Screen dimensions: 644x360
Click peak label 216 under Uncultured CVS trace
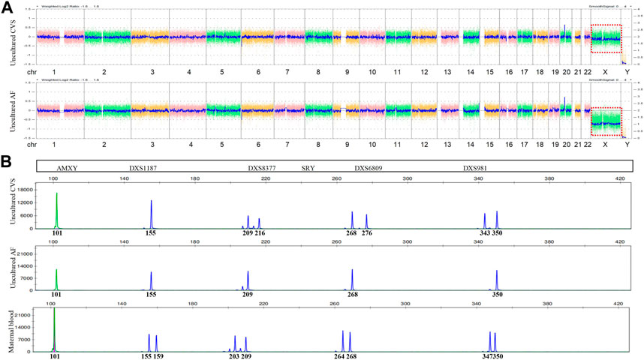coord(260,233)
